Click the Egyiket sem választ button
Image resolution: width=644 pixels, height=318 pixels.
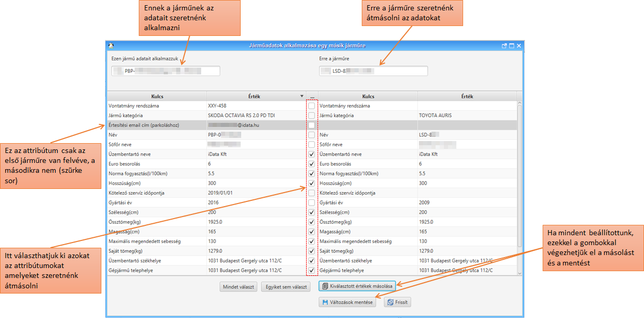285,286
